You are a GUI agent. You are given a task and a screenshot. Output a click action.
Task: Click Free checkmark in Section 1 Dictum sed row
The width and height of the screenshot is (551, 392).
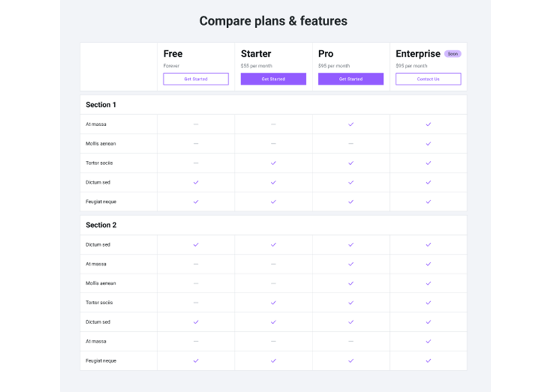196,182
